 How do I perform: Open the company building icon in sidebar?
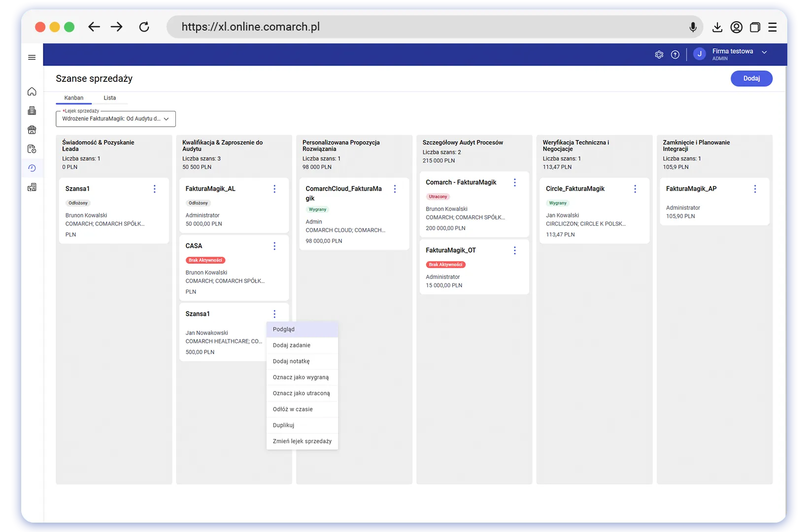[32, 111]
